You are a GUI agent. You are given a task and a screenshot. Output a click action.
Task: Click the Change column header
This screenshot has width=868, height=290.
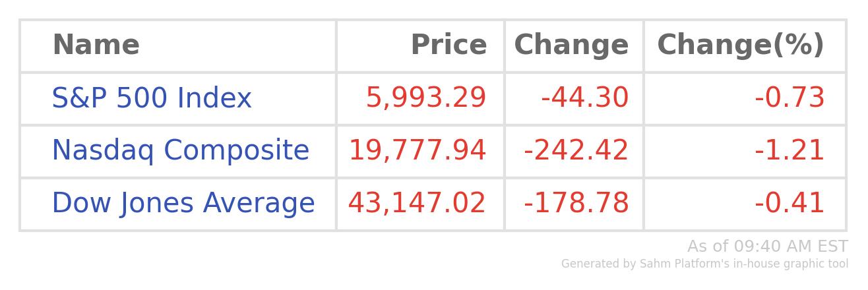pos(571,45)
